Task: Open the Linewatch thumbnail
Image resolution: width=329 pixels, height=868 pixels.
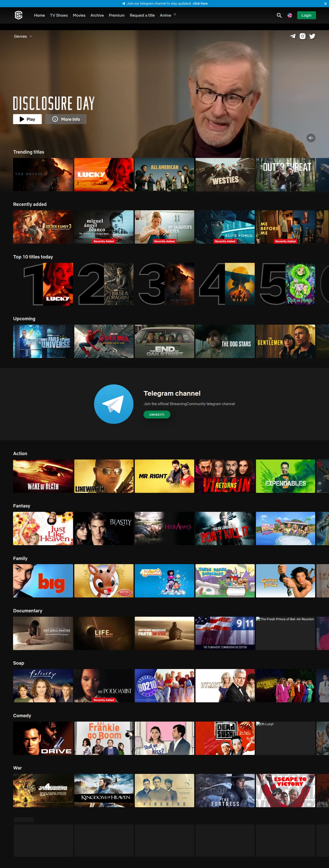Action: tap(104, 476)
